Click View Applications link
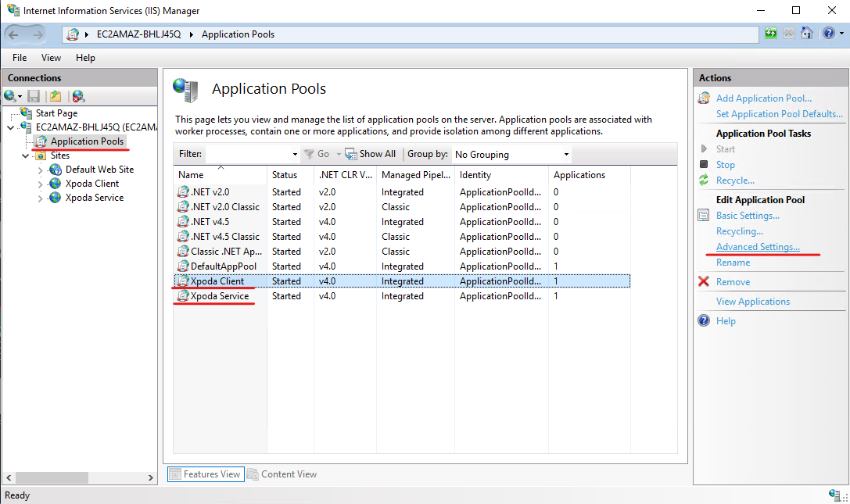Image resolution: width=850 pixels, height=504 pixels. point(753,302)
